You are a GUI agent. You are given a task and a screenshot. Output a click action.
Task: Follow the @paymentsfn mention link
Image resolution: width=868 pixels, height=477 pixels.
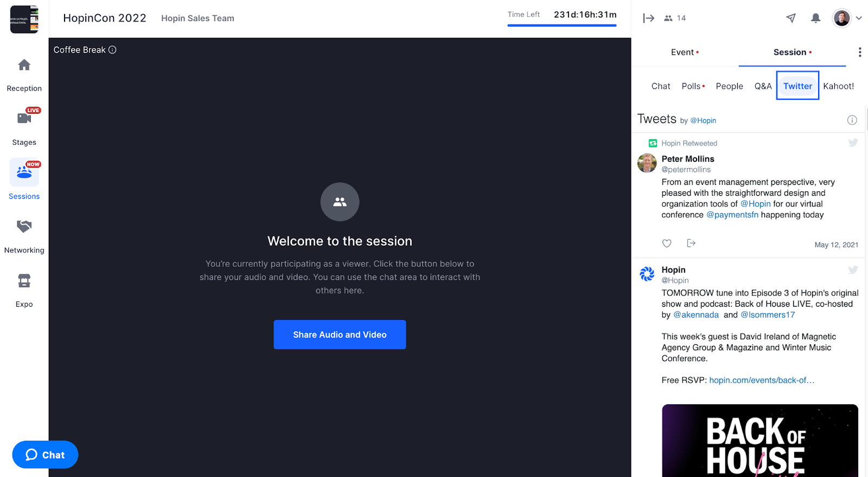[732, 215]
